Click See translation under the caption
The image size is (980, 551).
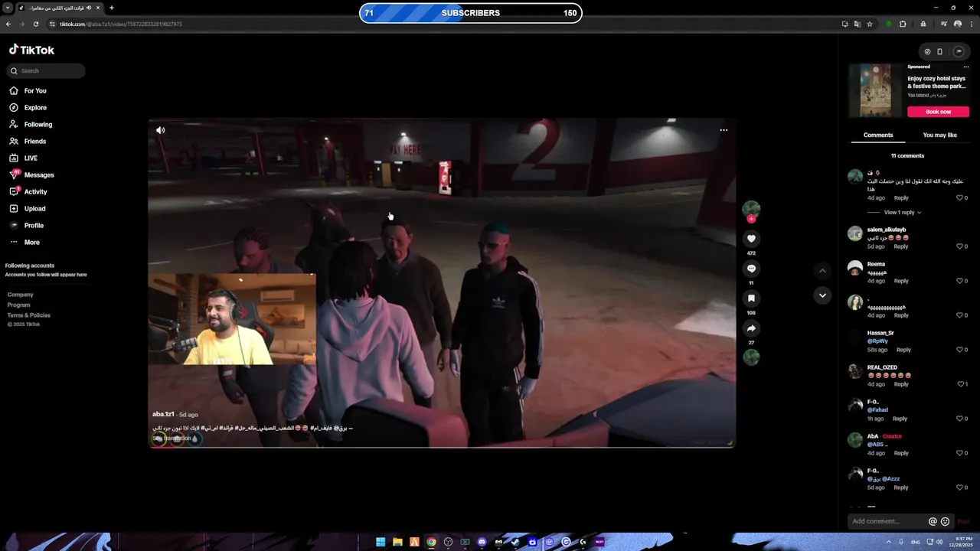[171, 439]
